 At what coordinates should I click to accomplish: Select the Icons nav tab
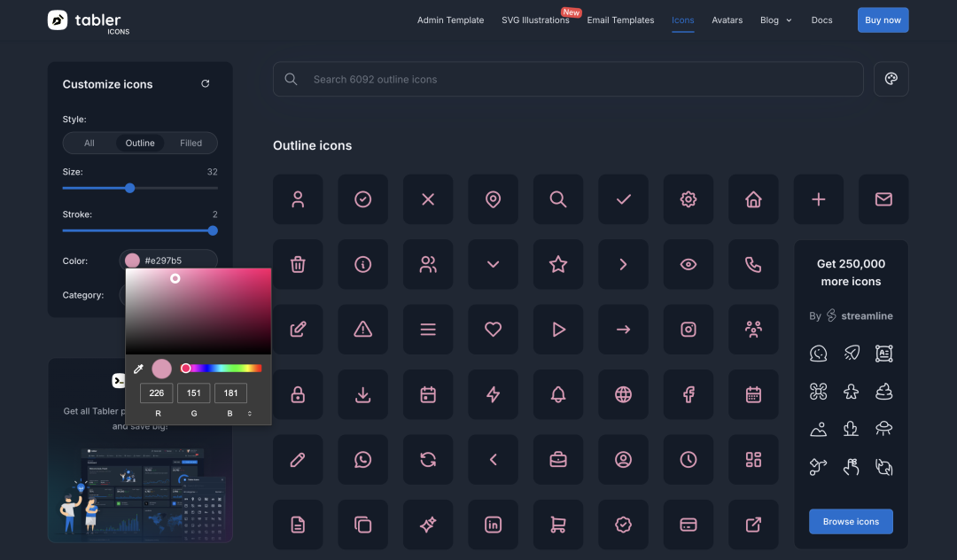(682, 20)
